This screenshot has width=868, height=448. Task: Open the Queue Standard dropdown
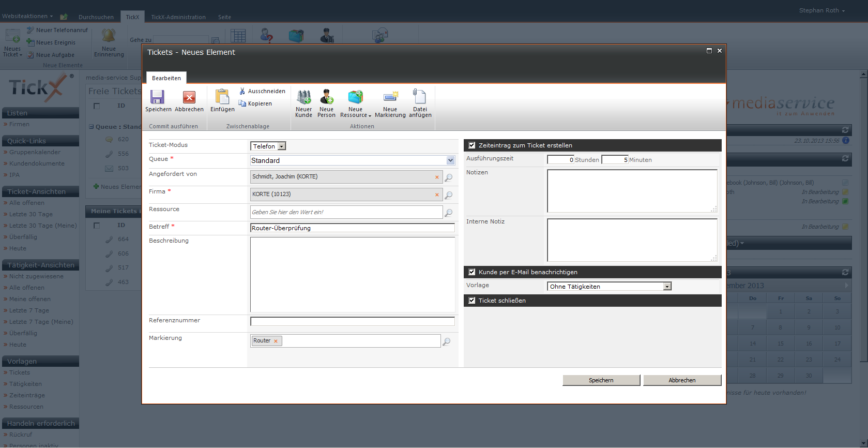click(353, 160)
